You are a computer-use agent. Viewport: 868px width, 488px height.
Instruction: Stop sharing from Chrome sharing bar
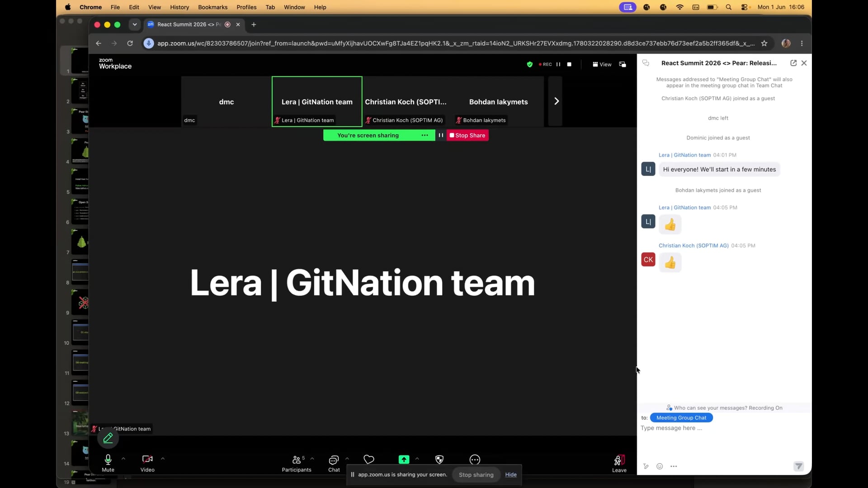click(476, 474)
